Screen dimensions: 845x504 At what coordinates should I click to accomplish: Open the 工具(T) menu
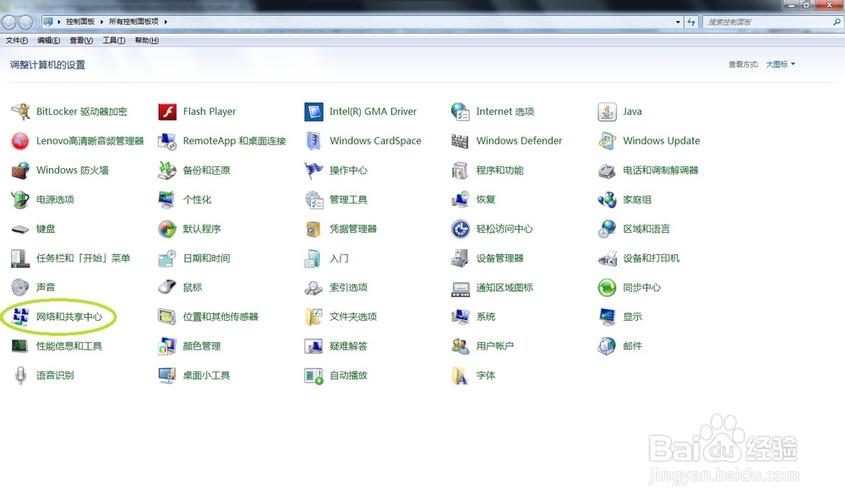(x=114, y=41)
